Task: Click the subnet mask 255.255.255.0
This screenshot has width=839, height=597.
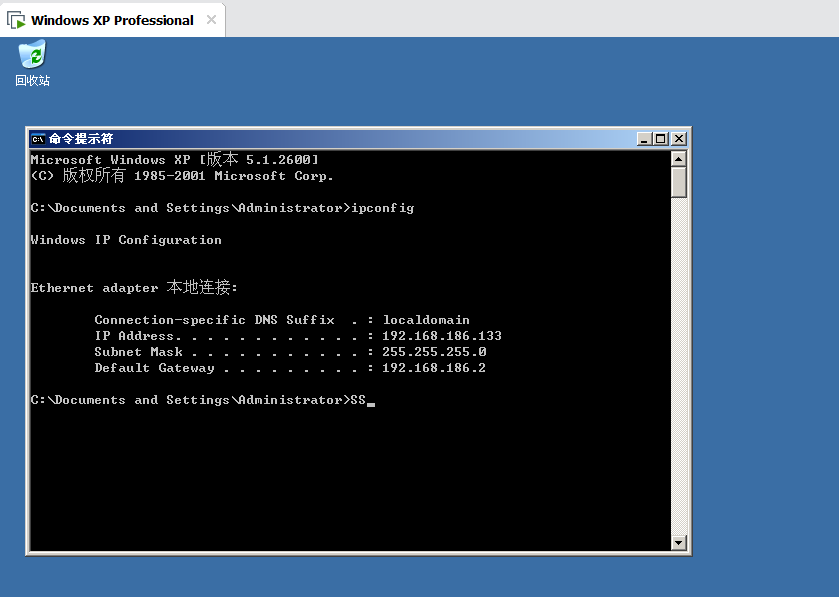Action: (434, 352)
